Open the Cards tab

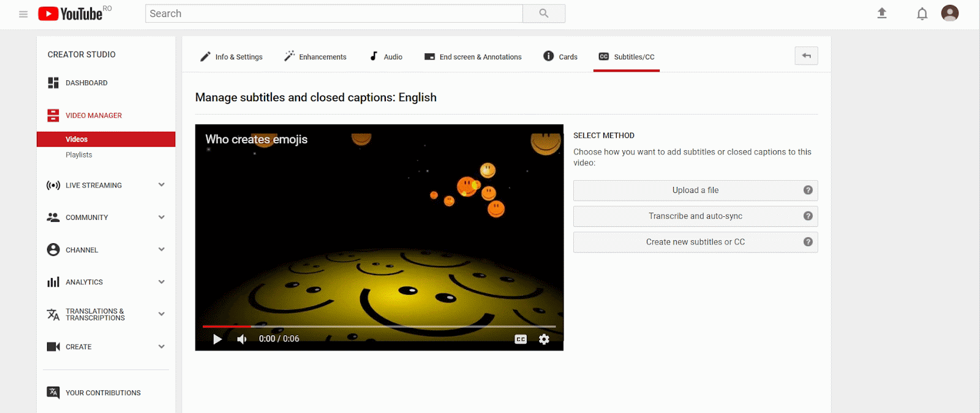[560, 56]
